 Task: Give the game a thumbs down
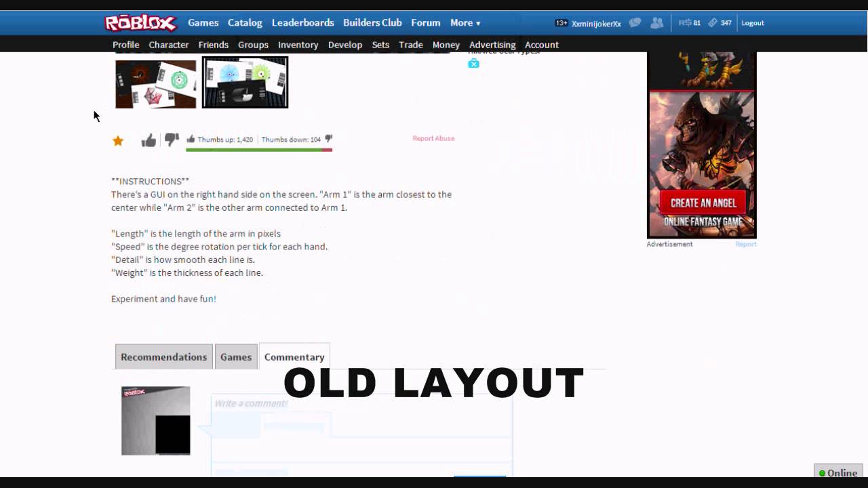[172, 140]
